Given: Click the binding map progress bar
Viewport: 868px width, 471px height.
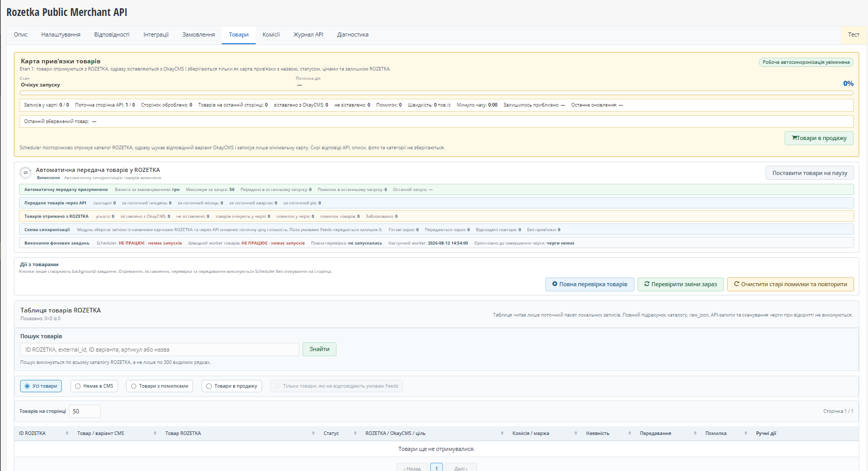Looking at the screenshot, I should pyautogui.click(x=436, y=93).
